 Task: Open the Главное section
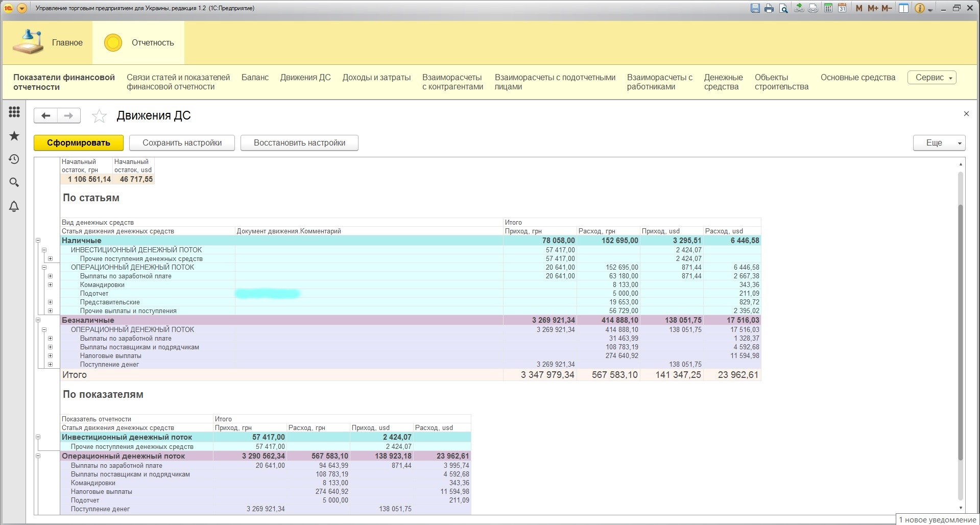(x=47, y=42)
